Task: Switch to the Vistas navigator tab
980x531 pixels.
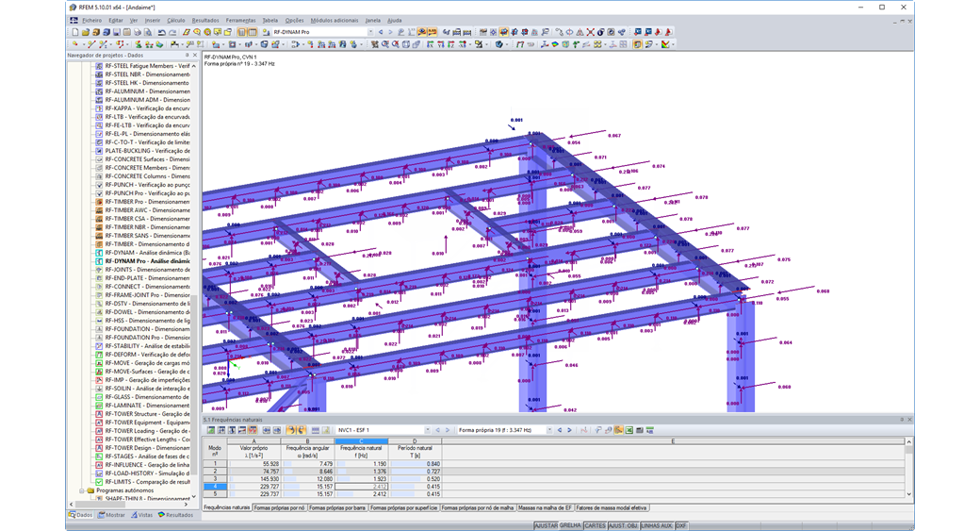Action: pos(142,515)
